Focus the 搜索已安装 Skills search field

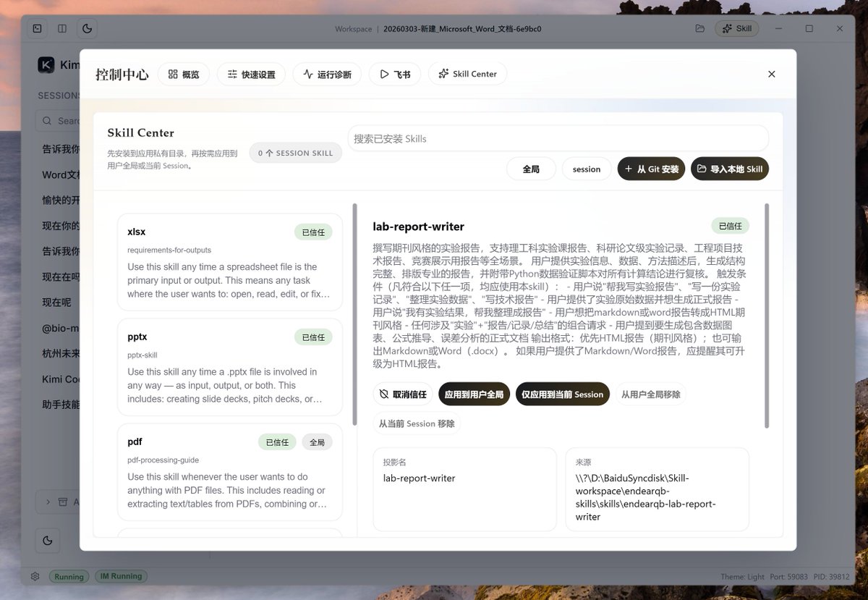(x=558, y=138)
